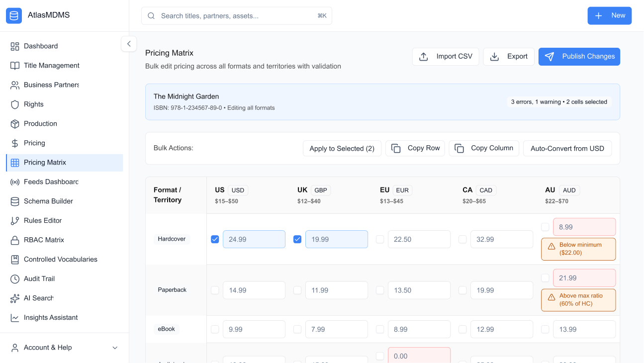
Task: Navigate to the RBAC Matrix
Action: (45, 240)
